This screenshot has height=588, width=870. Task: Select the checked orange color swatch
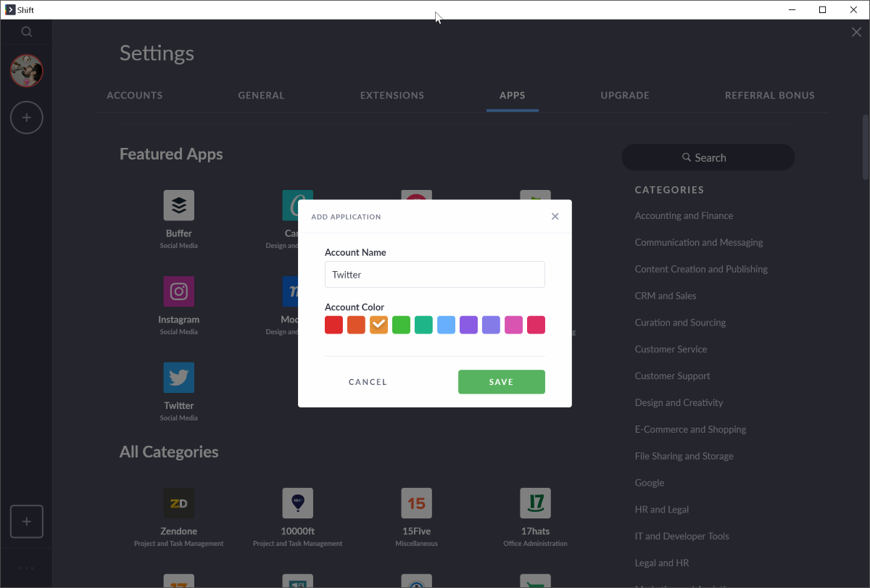(378, 325)
